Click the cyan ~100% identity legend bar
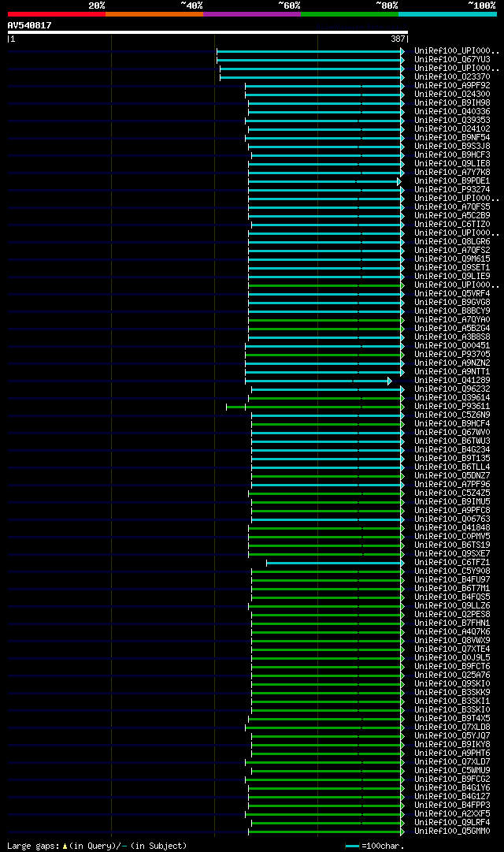Screen dimensions: 504x852 click(447, 14)
